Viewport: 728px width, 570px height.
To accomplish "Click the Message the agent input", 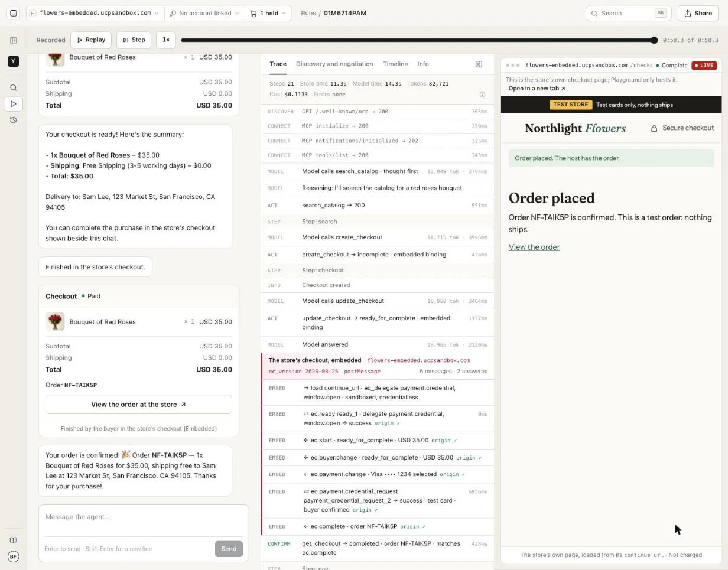I will click(x=144, y=517).
